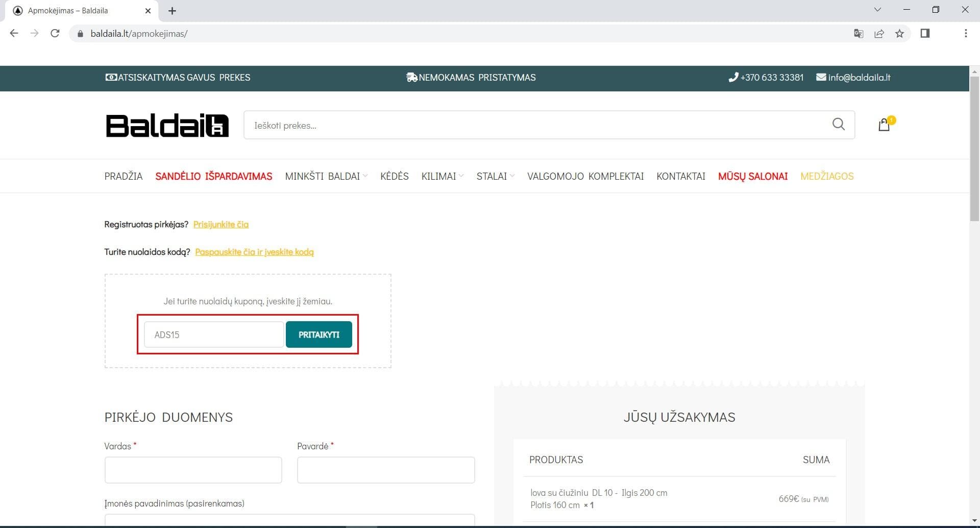
Task: Click the coupon code input field
Action: [213, 335]
